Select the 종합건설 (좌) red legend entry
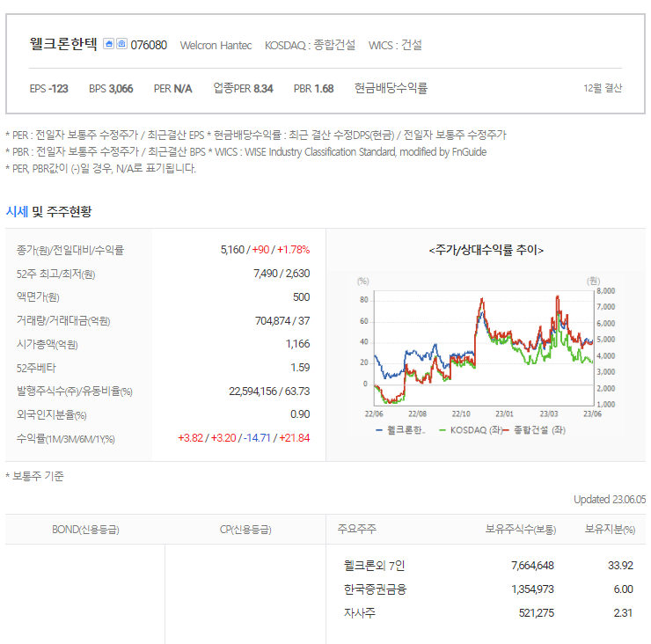The height and width of the screenshot is (644, 651). pyautogui.click(x=534, y=430)
